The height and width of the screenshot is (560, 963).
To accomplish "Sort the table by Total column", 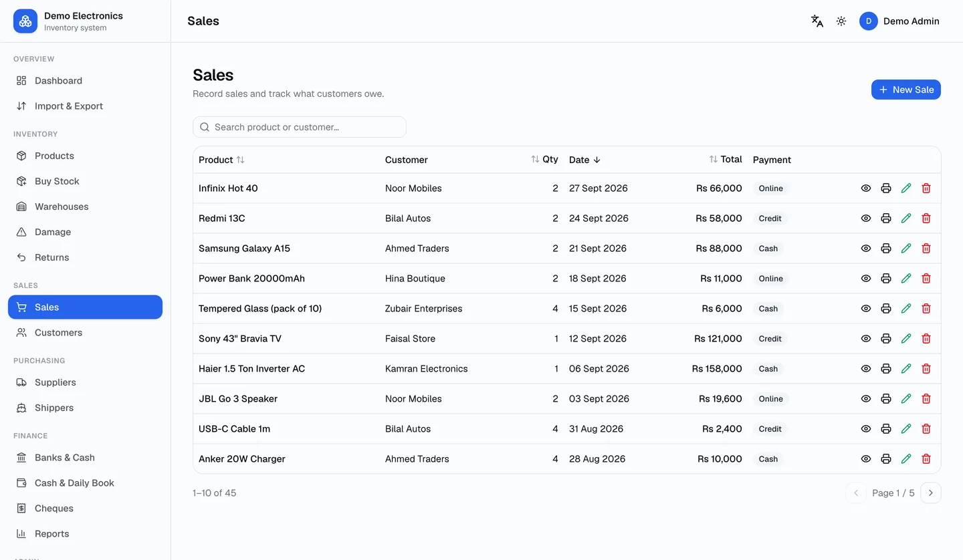I will (x=726, y=159).
